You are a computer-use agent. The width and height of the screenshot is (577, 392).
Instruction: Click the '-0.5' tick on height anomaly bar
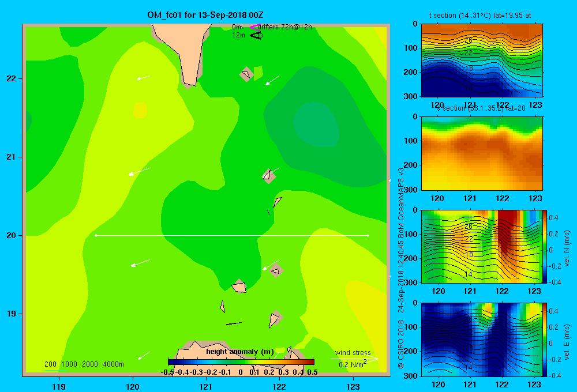[167, 372]
